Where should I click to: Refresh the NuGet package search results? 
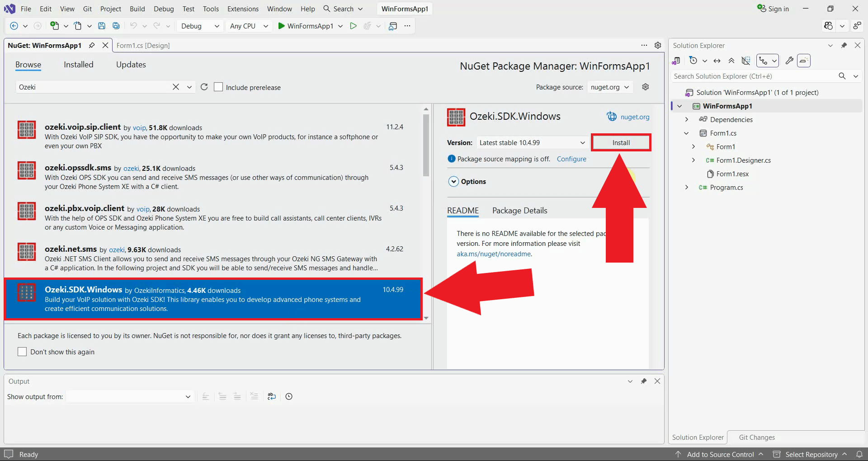click(204, 87)
